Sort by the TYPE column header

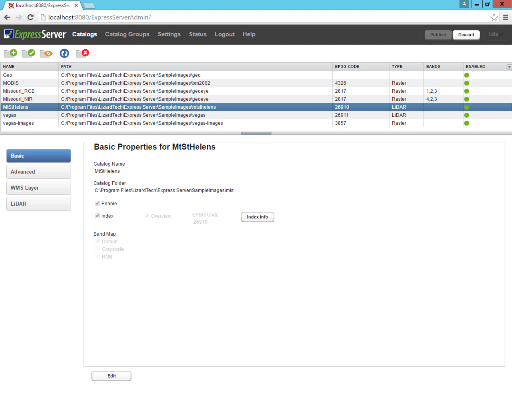pos(406,67)
